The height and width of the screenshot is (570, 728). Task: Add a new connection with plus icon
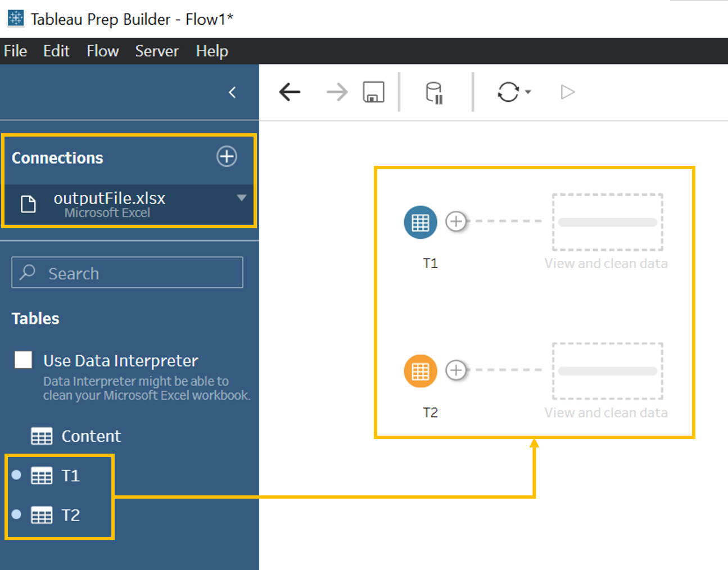(x=227, y=156)
